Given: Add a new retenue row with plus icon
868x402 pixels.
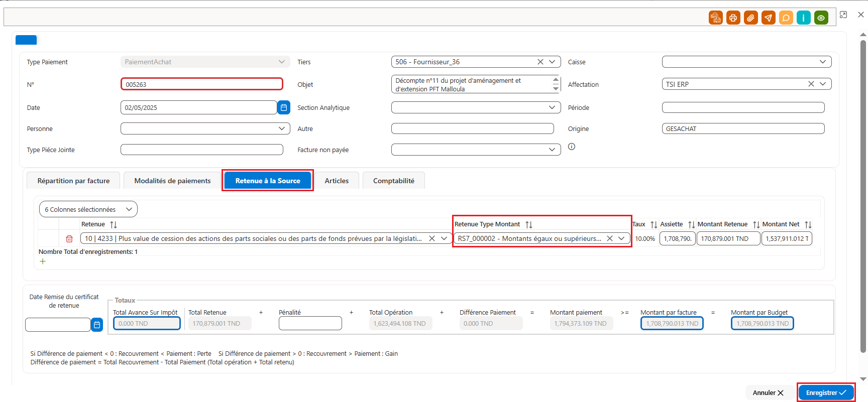Looking at the screenshot, I should [x=43, y=261].
